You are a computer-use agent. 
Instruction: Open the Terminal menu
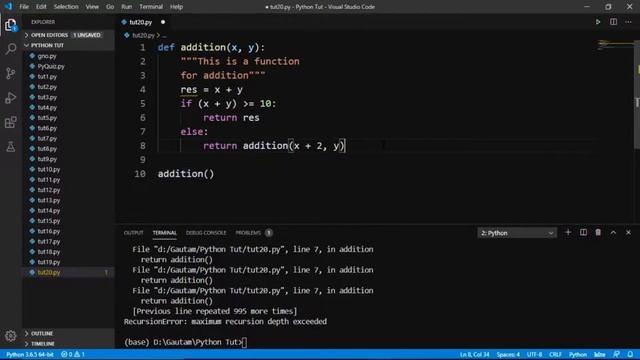151,7
